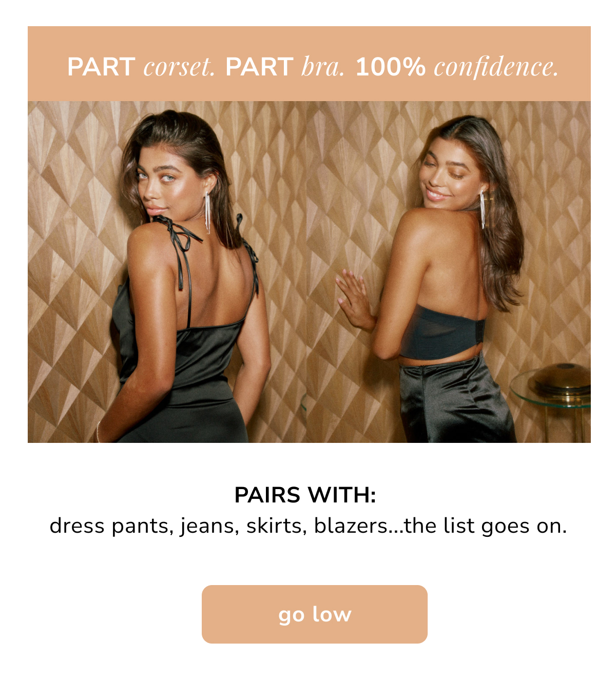Click the '100% confidence.' headline text

[457, 67]
